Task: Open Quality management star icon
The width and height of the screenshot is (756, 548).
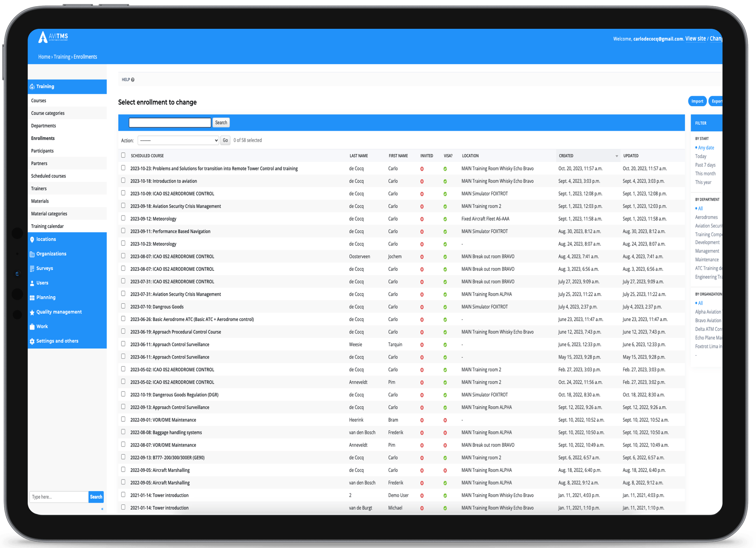Action: point(32,312)
